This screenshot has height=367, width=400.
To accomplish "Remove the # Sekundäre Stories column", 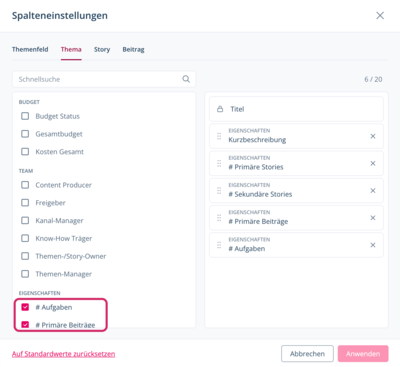I will click(373, 191).
